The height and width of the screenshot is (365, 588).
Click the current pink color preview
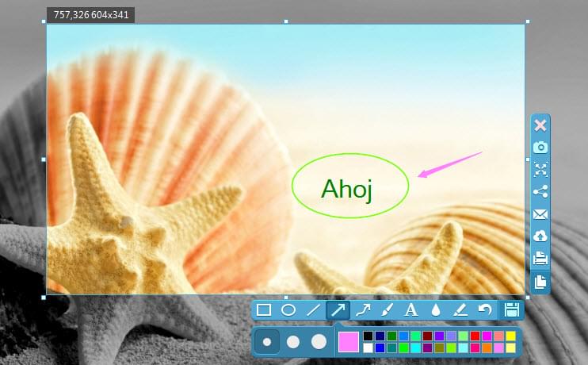click(x=348, y=342)
